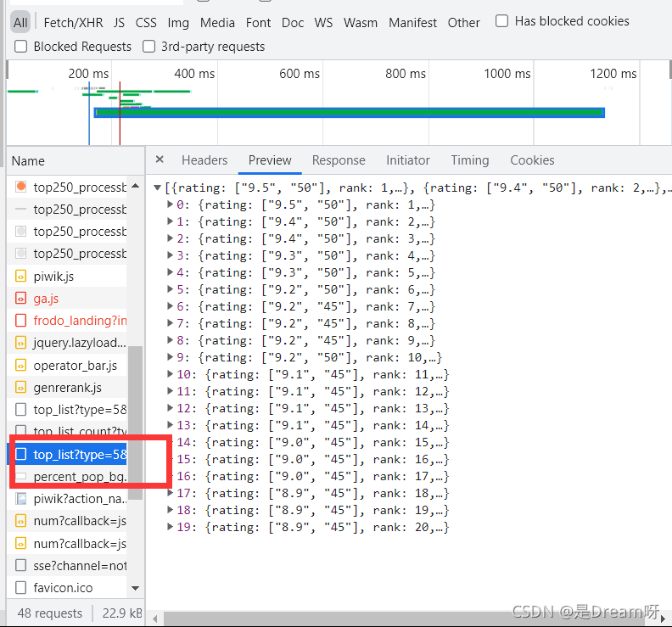Expand JSON item 19 with rank 20
The height and width of the screenshot is (627, 672).
[x=171, y=527]
